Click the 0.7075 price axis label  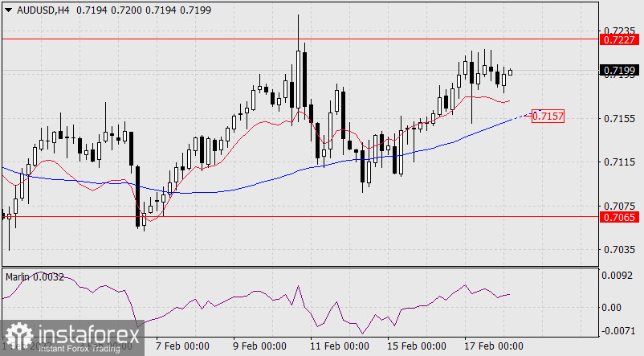point(619,206)
